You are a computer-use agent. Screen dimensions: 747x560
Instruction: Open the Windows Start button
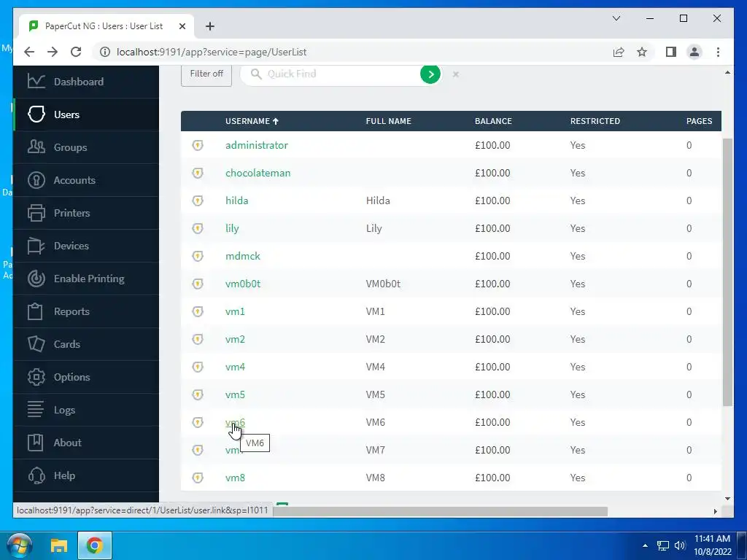click(18, 545)
